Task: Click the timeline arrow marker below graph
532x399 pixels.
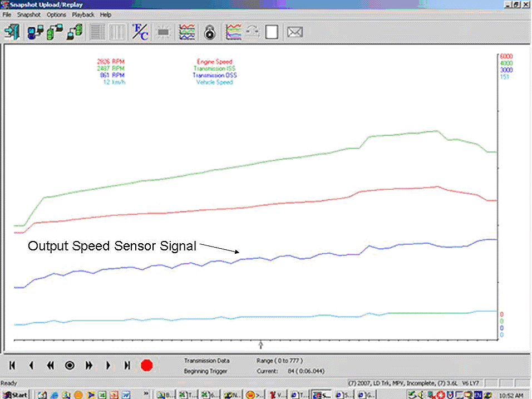Action: 260,345
